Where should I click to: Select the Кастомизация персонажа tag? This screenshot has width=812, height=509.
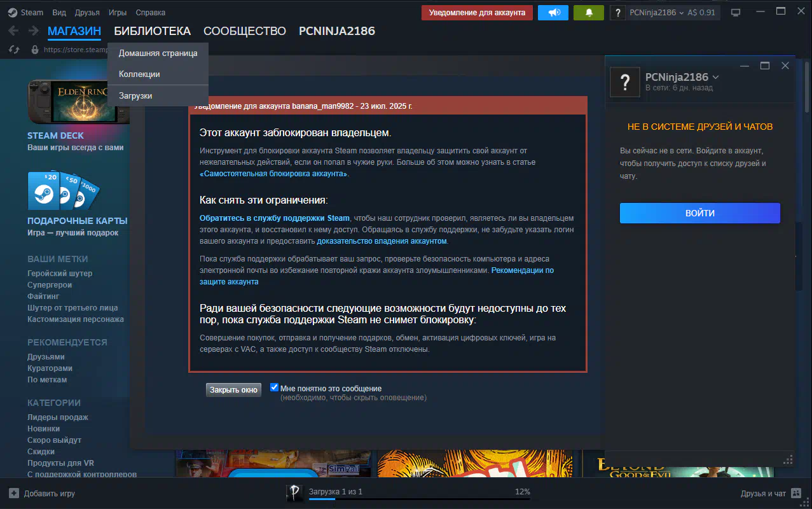76,319
